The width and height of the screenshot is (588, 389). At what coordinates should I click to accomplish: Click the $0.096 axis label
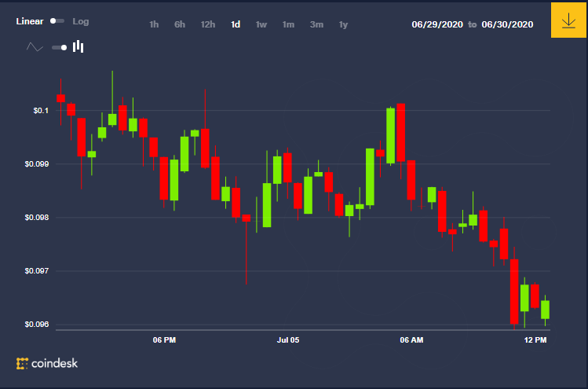(x=37, y=325)
